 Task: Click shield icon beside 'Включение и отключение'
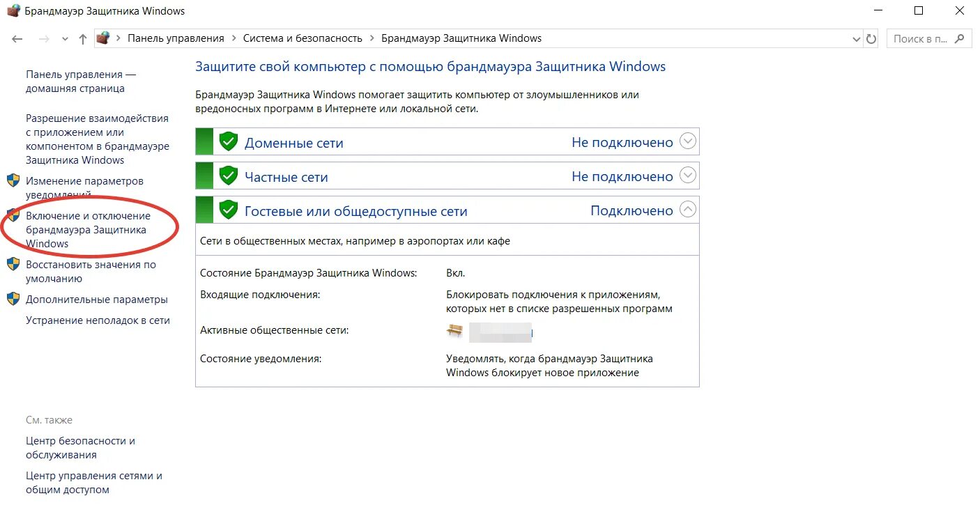pyautogui.click(x=13, y=216)
